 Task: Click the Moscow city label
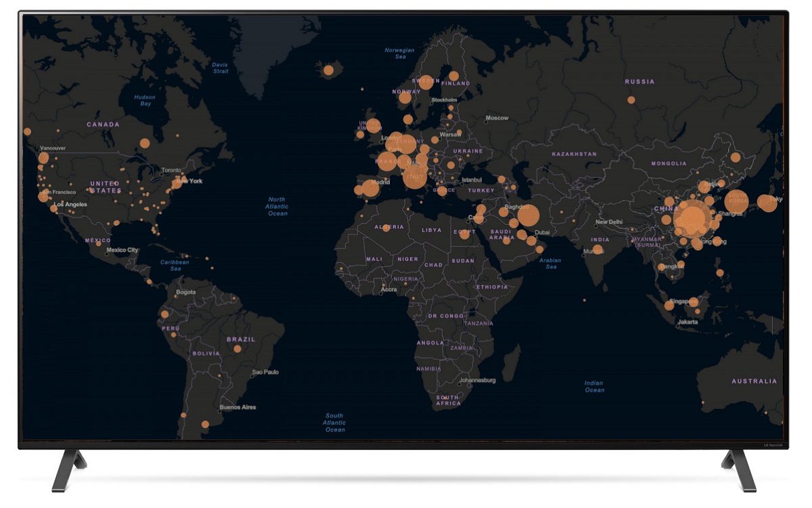[x=497, y=119]
